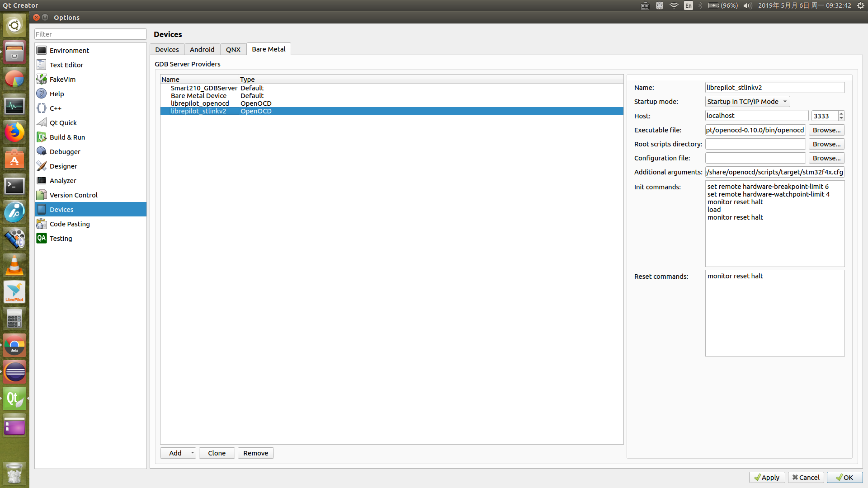The height and width of the screenshot is (488, 868).
Task: Open Firefox from the dock
Action: tap(14, 132)
